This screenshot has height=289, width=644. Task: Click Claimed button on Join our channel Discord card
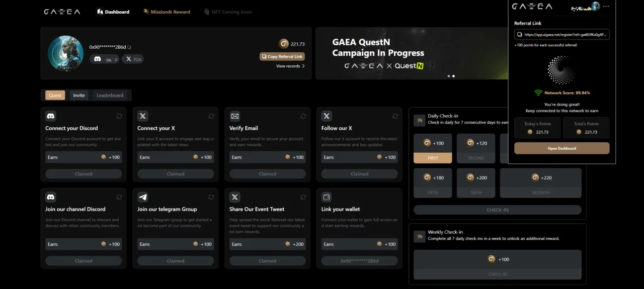84,261
